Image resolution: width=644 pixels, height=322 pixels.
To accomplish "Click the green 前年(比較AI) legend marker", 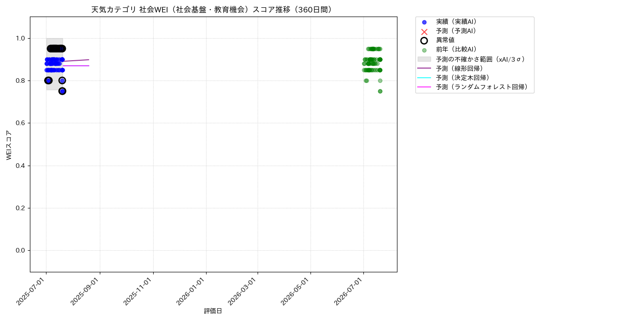I will click(424, 50).
